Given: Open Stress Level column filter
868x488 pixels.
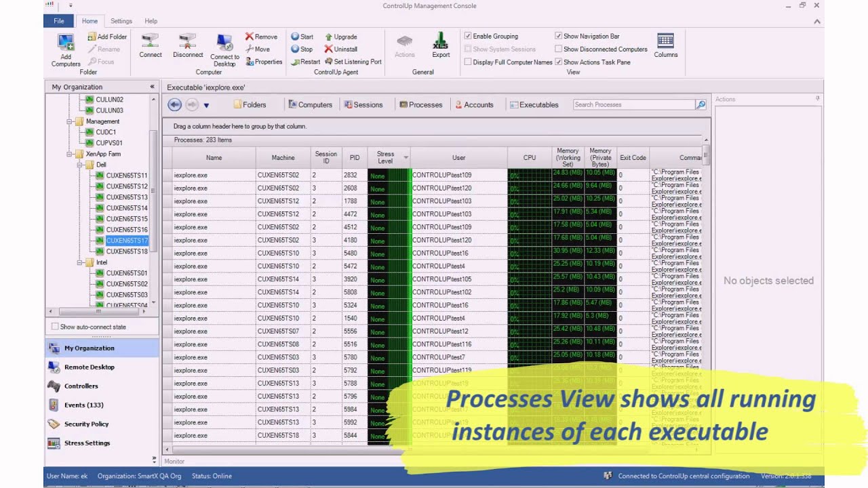Looking at the screenshot, I should 406,157.
